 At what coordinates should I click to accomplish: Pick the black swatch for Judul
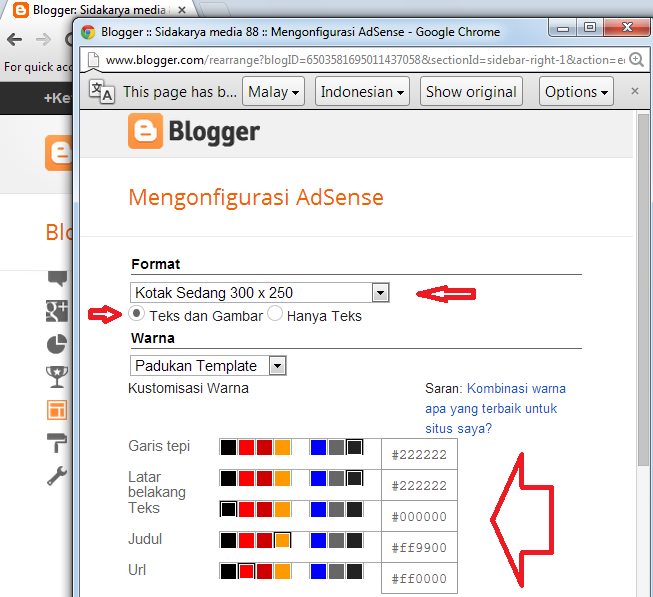[x=228, y=540]
